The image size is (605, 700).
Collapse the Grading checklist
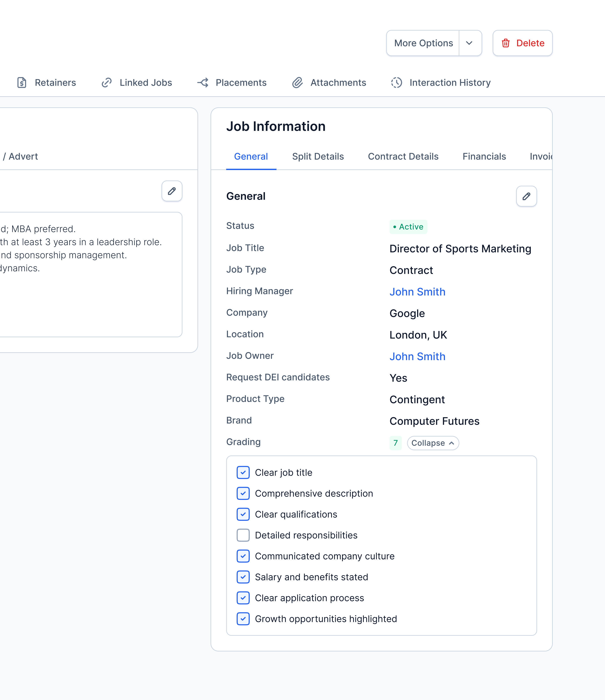pos(433,443)
